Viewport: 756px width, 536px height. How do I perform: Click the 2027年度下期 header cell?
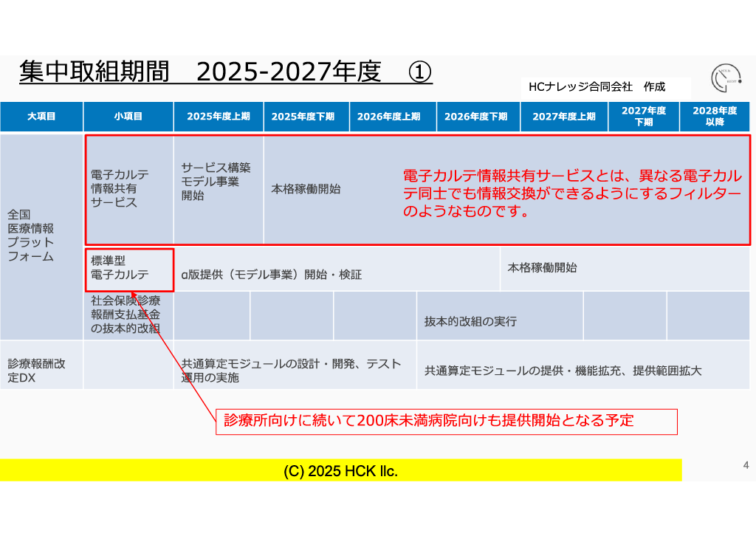tap(643, 117)
